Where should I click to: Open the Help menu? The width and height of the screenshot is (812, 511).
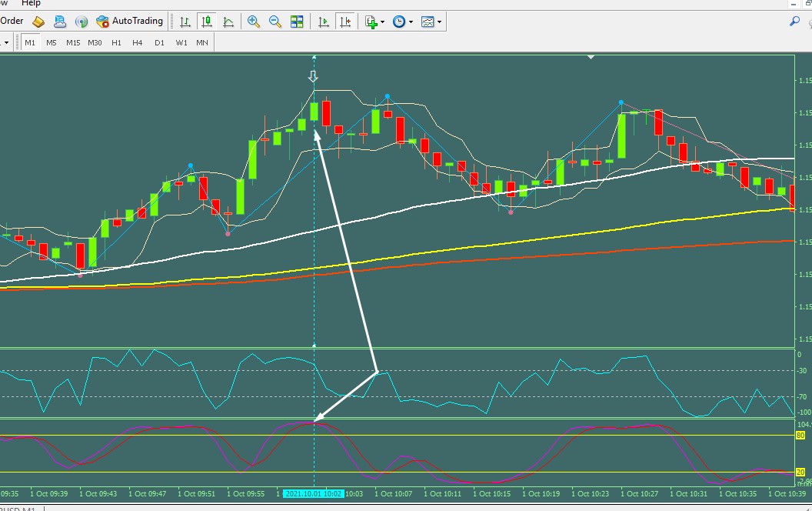pos(31,3)
